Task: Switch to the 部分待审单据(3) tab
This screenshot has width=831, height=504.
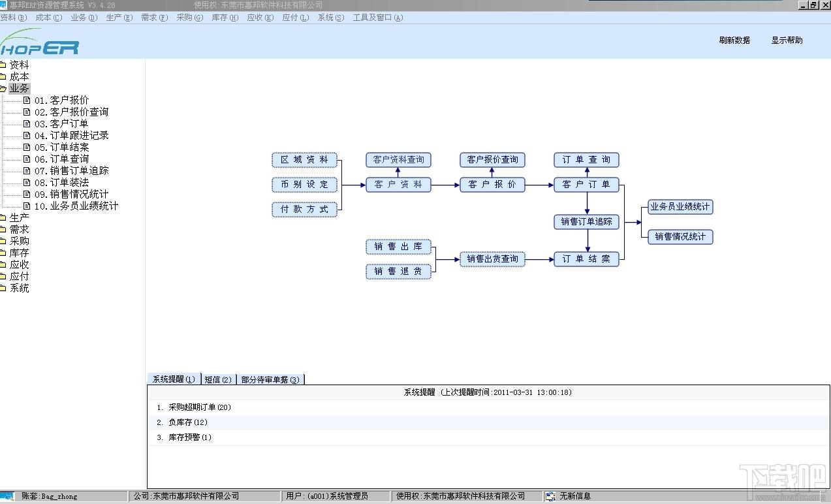Action: pos(270,379)
